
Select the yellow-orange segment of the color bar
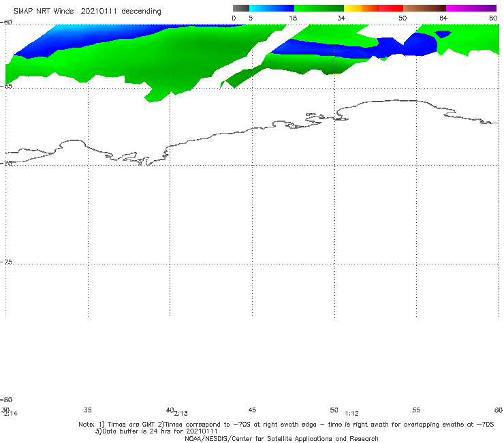[x=362, y=8]
